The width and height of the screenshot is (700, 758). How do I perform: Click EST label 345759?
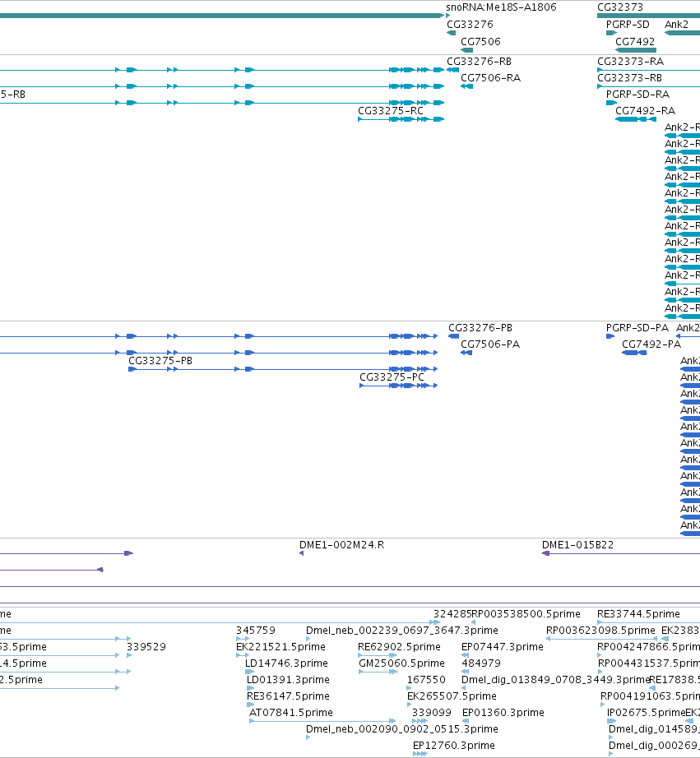pyautogui.click(x=256, y=631)
